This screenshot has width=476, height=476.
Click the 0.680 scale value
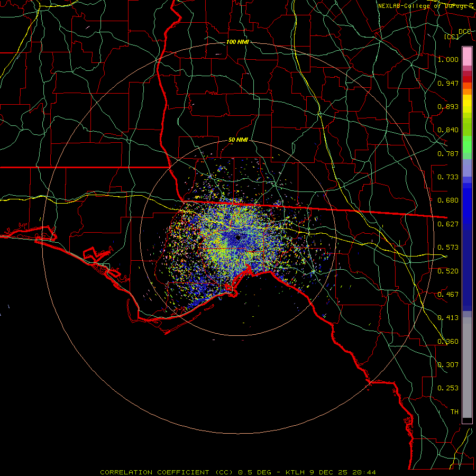448,200
